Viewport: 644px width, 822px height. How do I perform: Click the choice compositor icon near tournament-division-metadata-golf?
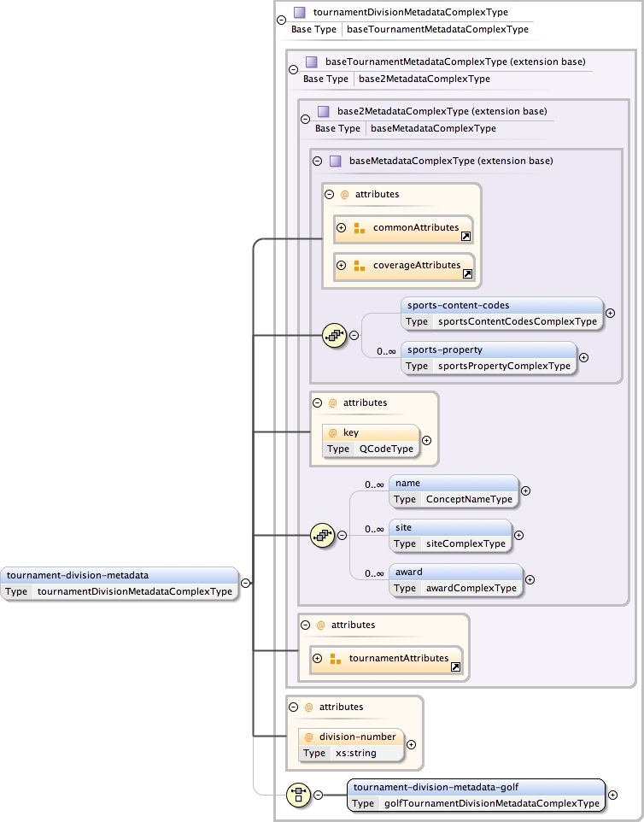pos(296,795)
